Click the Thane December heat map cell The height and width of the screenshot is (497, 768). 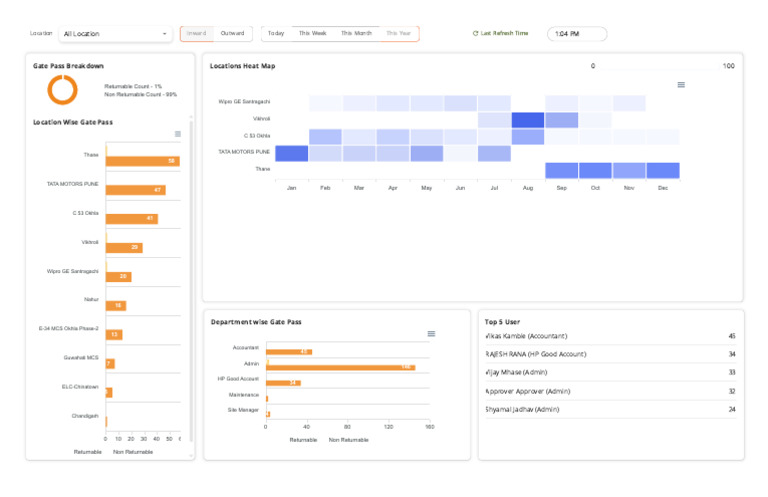click(663, 170)
